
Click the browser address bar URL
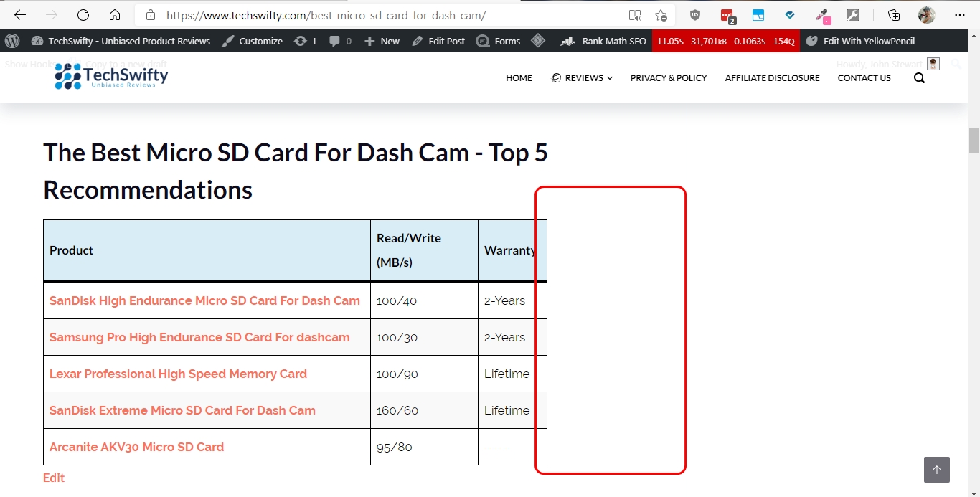click(326, 15)
